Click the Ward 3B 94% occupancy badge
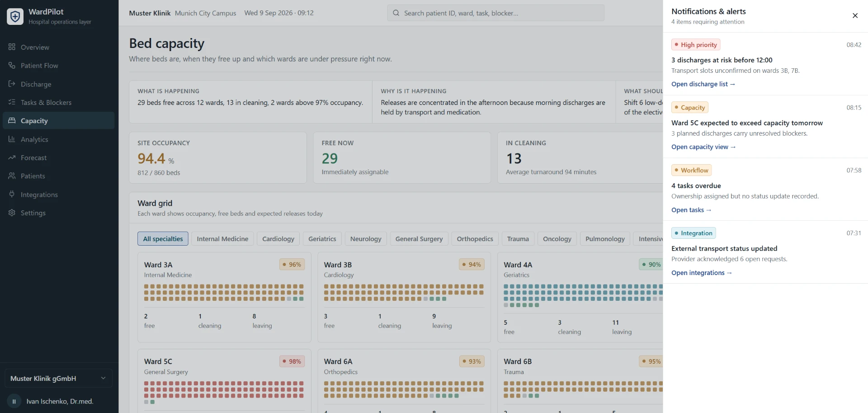Image resolution: width=868 pixels, height=413 pixels. [x=472, y=265]
